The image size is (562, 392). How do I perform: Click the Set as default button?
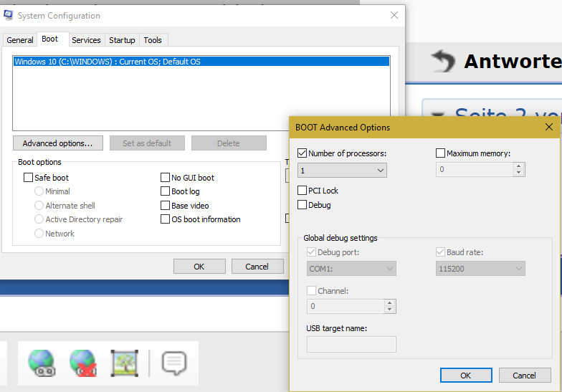(x=147, y=143)
